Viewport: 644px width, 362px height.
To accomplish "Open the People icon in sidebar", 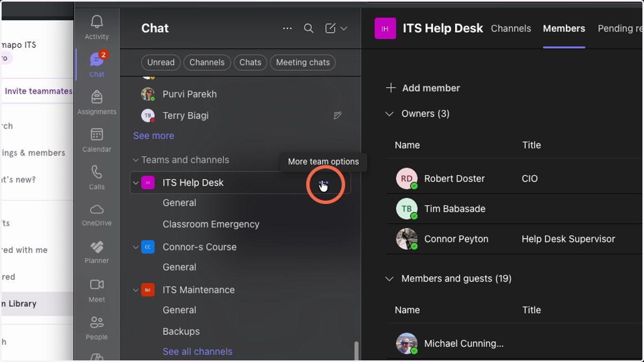I will click(97, 322).
